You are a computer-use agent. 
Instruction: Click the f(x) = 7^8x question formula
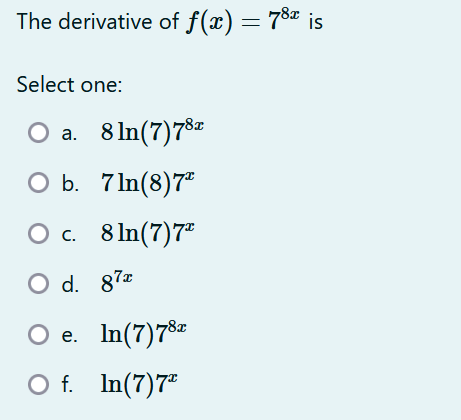[x=243, y=21]
